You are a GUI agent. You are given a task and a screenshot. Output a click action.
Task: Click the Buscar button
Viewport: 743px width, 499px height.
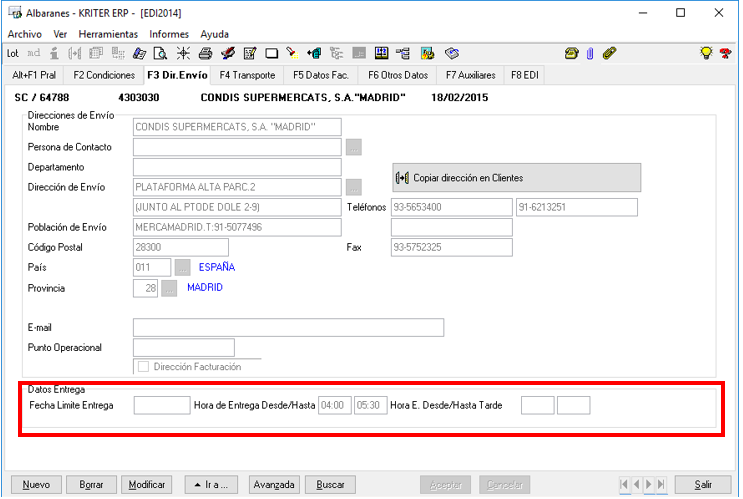click(330, 485)
